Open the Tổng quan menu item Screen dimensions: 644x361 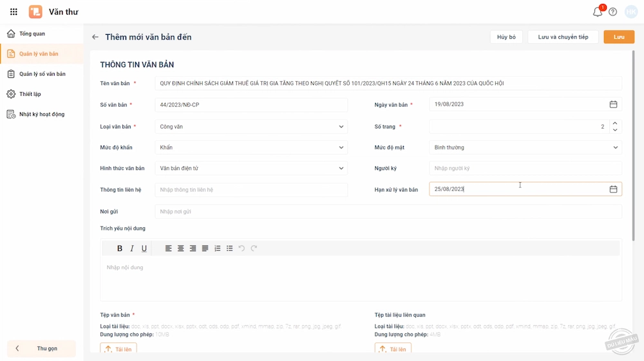41,33
